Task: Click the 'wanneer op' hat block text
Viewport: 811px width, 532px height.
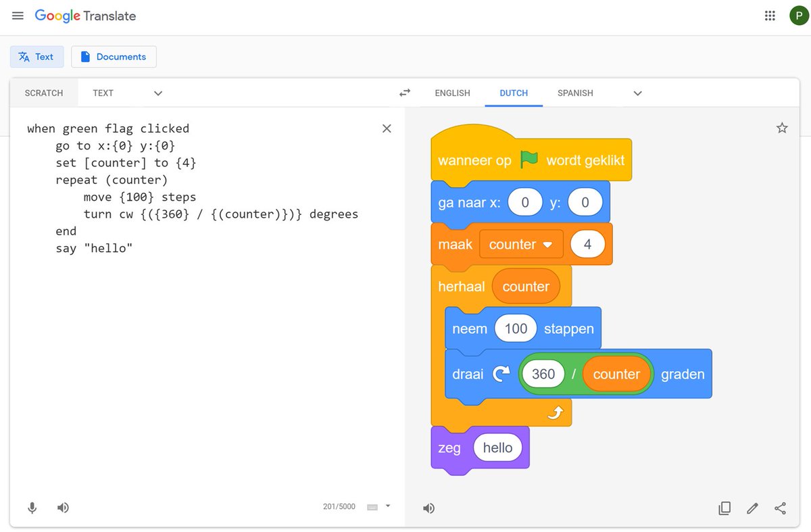Action: [x=474, y=161]
